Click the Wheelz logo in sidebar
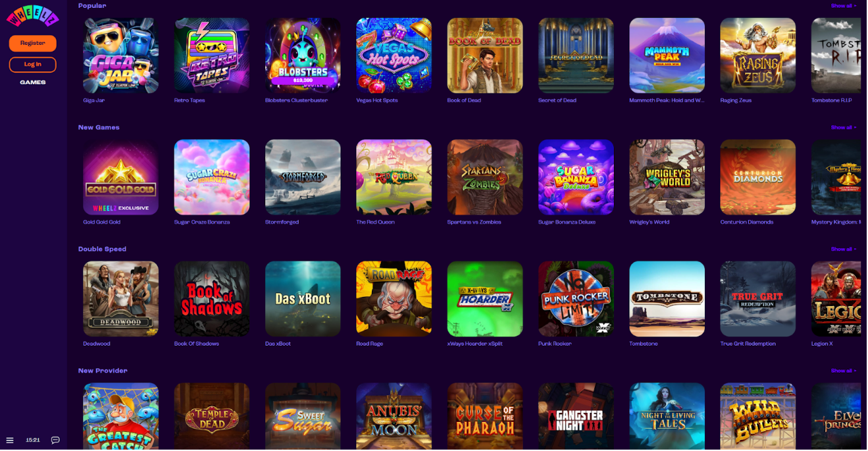Screen dimensions: 868x451 (33, 16)
